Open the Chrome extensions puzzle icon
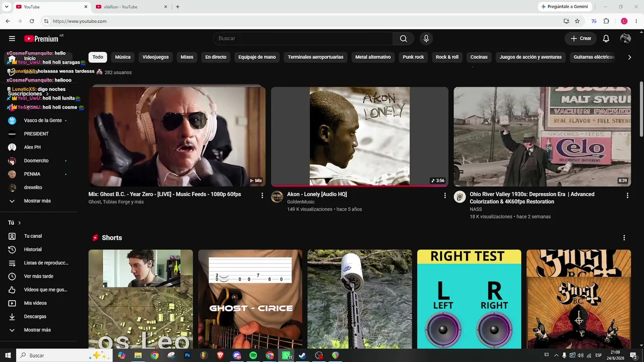The image size is (644, 362). 606,21
